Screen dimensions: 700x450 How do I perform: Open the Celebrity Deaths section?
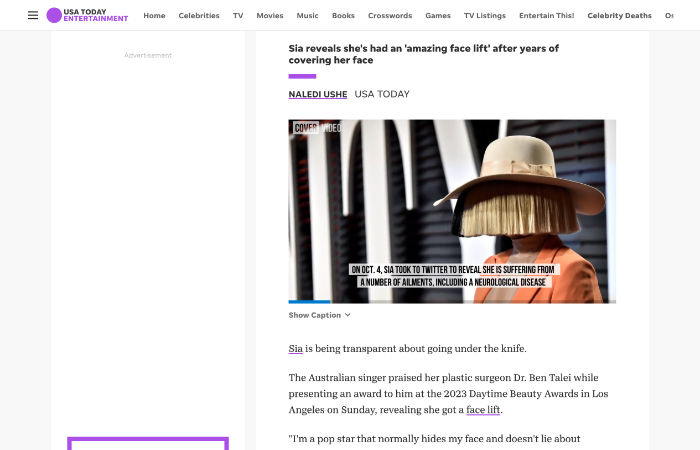point(619,16)
